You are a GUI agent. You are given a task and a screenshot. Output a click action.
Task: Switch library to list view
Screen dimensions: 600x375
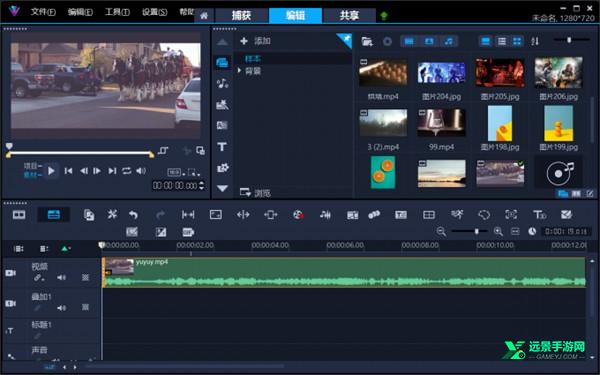click(502, 41)
